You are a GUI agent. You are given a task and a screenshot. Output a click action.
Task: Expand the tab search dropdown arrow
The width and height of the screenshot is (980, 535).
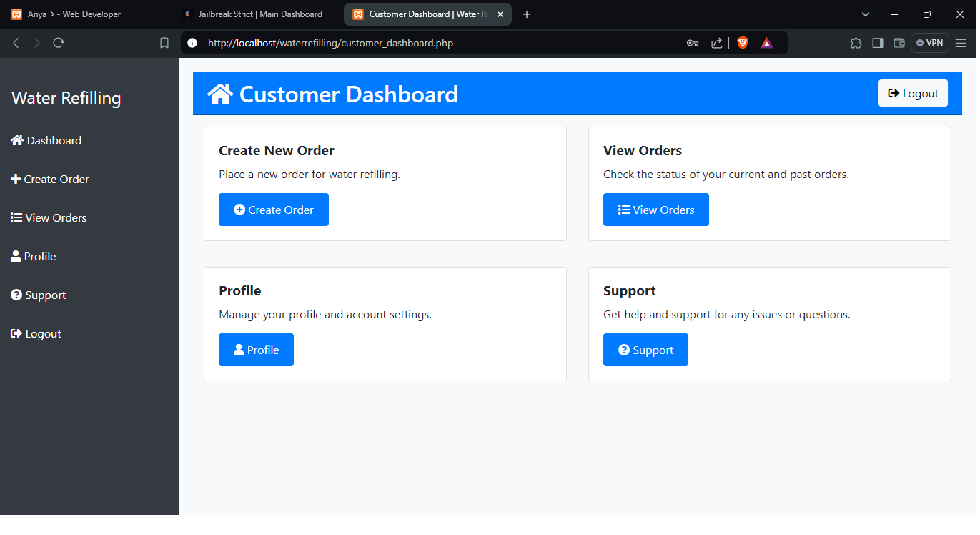(866, 14)
